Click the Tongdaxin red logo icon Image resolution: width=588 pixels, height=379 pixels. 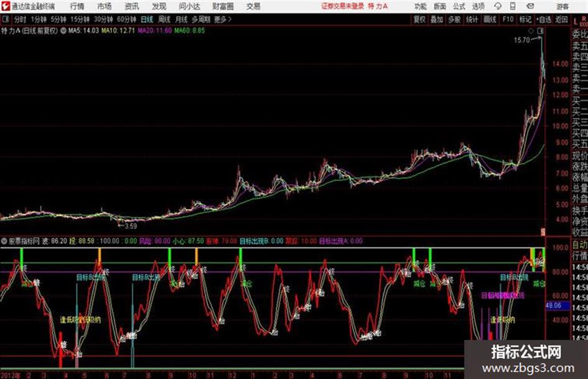pos(5,6)
